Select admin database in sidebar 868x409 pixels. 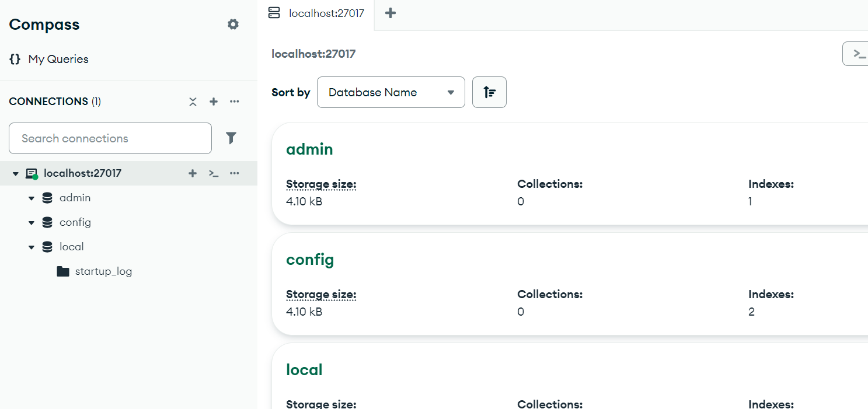point(75,198)
